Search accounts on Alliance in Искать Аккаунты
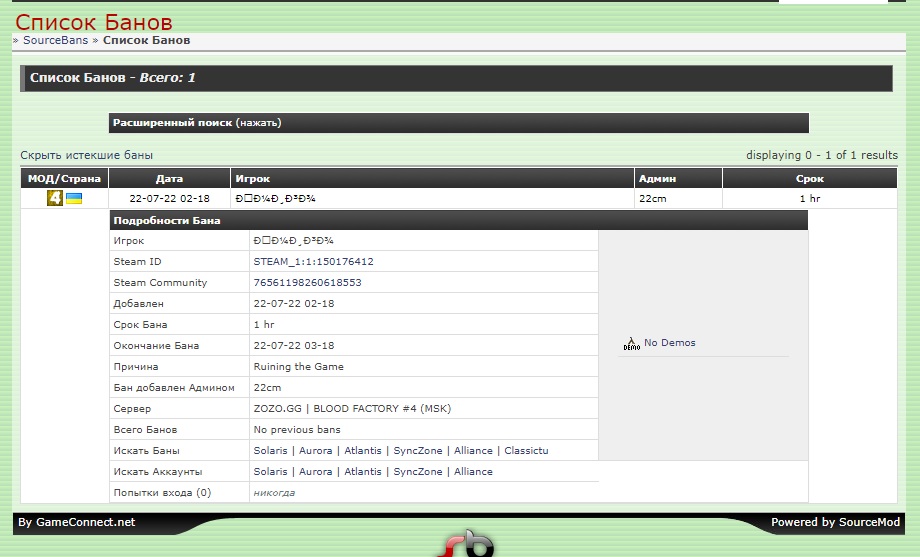920x557 pixels. [x=473, y=472]
